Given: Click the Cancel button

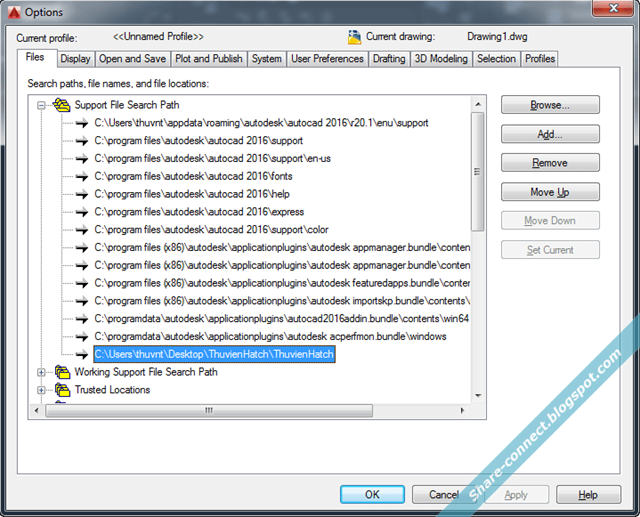Looking at the screenshot, I should tap(444, 495).
